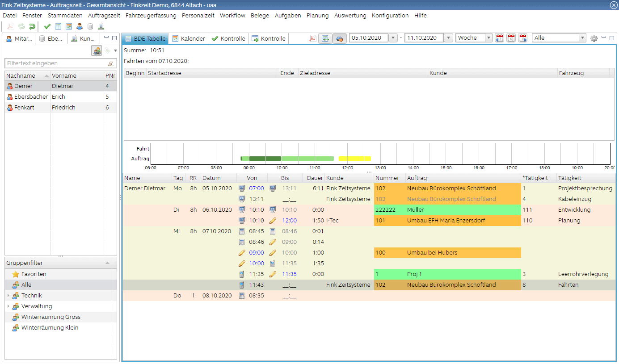Screen dimensions: 619x364
Task: Open the left panel view menu arrow
Action: tap(115, 50)
